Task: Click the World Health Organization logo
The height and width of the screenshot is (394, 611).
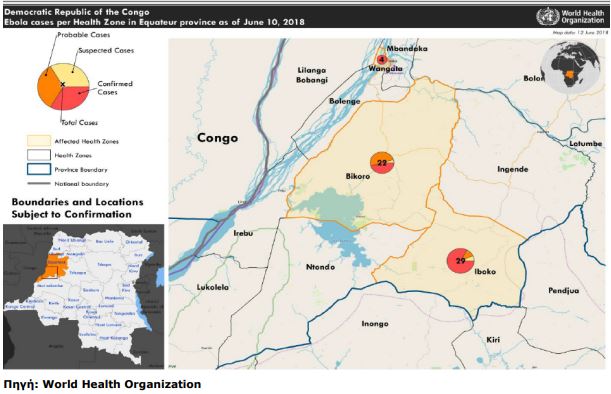Action: 571,16
